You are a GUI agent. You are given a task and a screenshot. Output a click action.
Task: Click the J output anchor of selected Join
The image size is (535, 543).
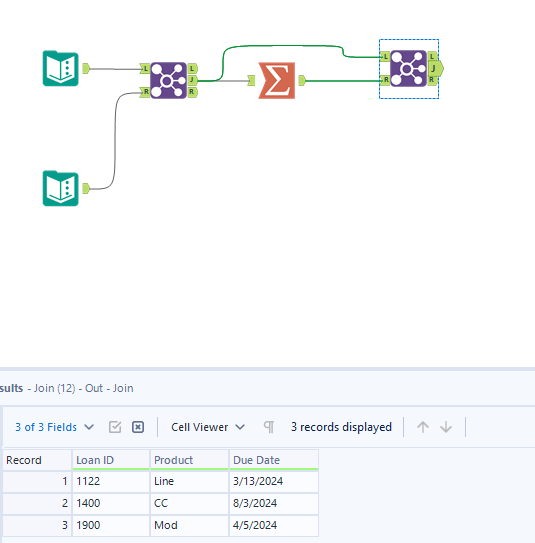tap(436, 68)
